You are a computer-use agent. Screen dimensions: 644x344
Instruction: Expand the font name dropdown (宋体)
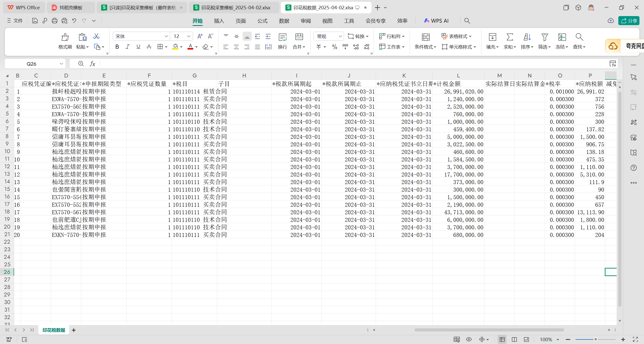coord(166,36)
